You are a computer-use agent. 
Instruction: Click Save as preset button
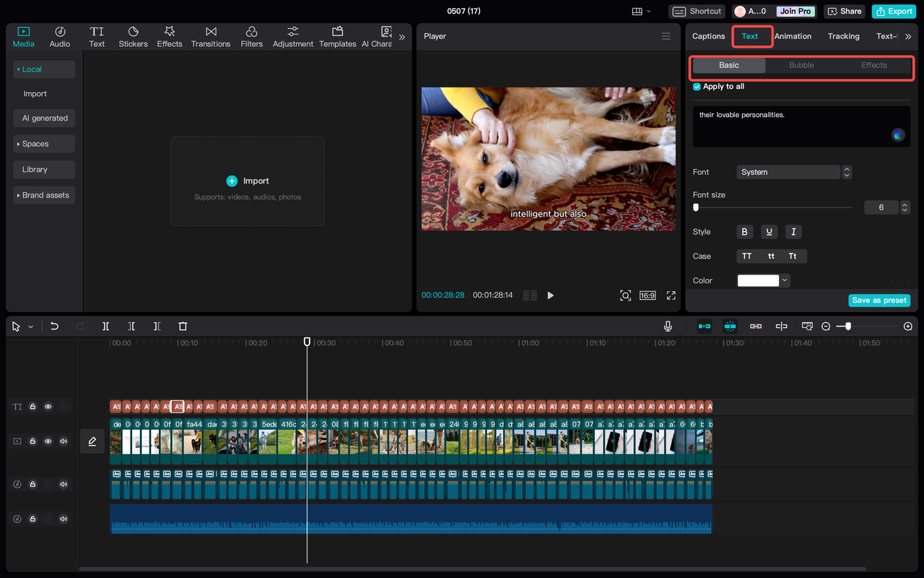879,301
